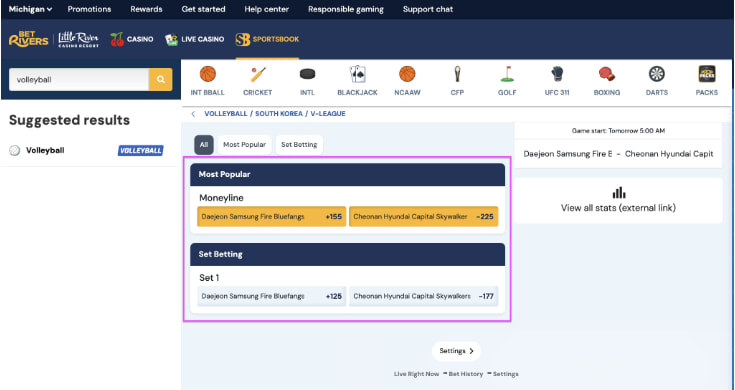Select the Sportsbook tab
Image resolution: width=735 pixels, height=390 pixels.
tap(267, 39)
